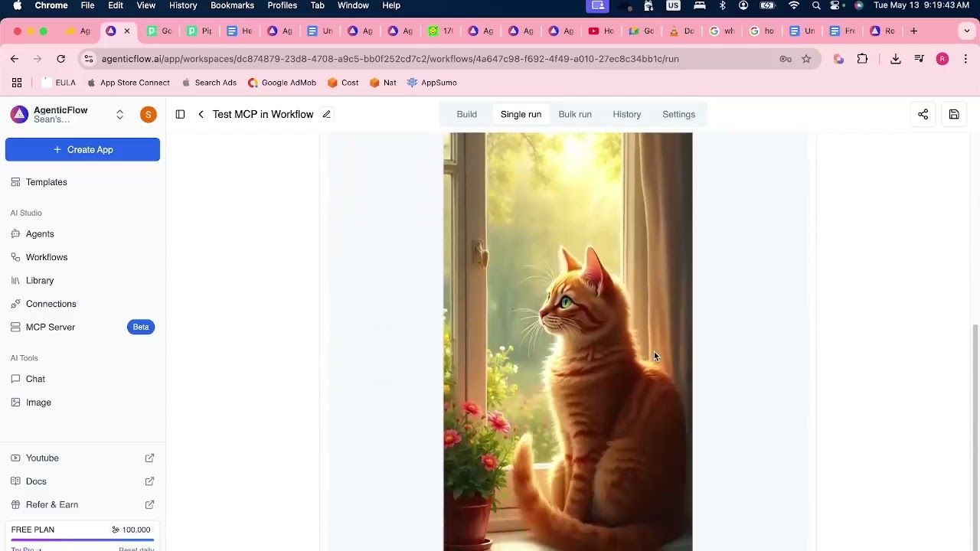Bookmark this page star icon
Screen dimensions: 980x551
(x=806, y=59)
